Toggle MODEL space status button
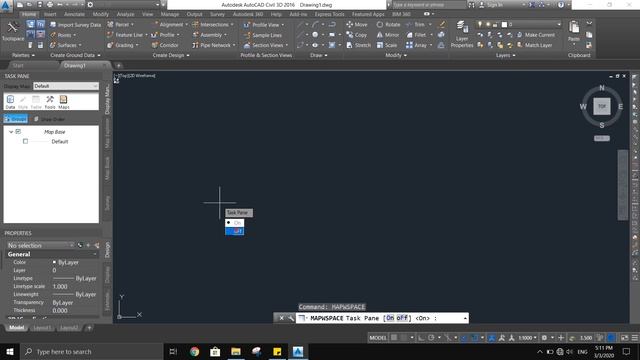The width and height of the screenshot is (640, 360). coord(378,338)
